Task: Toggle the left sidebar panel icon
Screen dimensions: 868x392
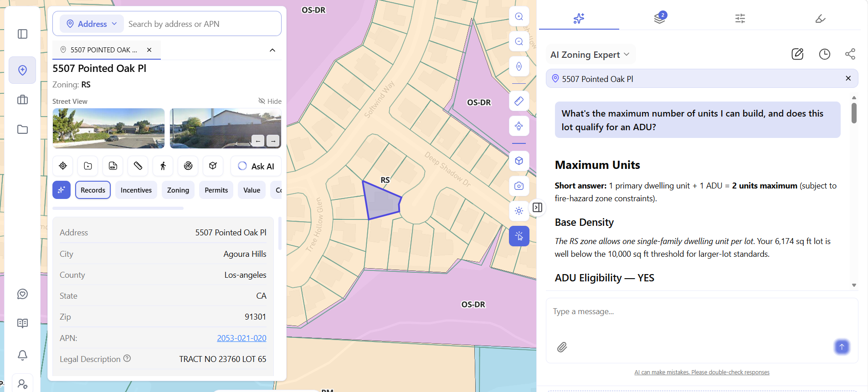Action: point(22,34)
